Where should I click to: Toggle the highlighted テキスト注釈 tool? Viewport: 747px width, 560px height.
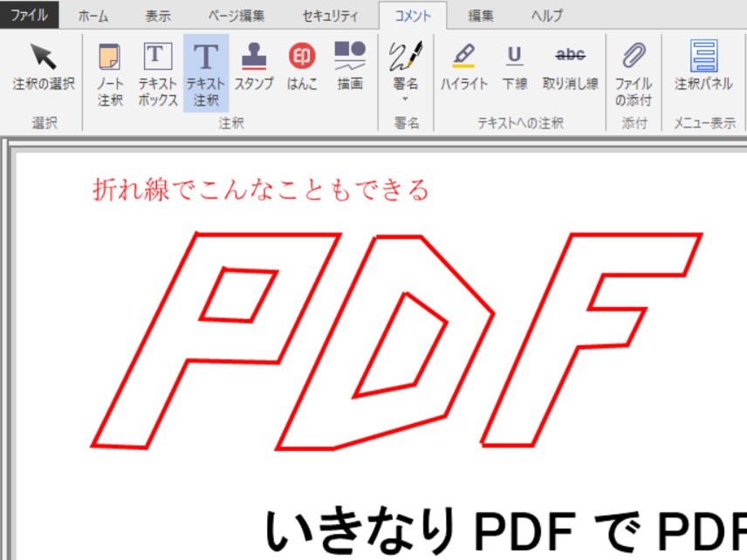tap(206, 74)
